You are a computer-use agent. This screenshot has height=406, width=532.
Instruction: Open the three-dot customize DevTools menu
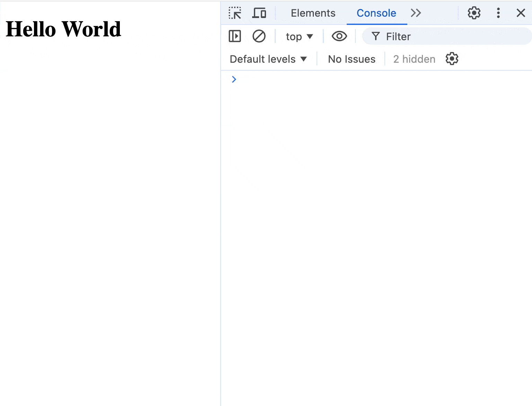(x=498, y=13)
